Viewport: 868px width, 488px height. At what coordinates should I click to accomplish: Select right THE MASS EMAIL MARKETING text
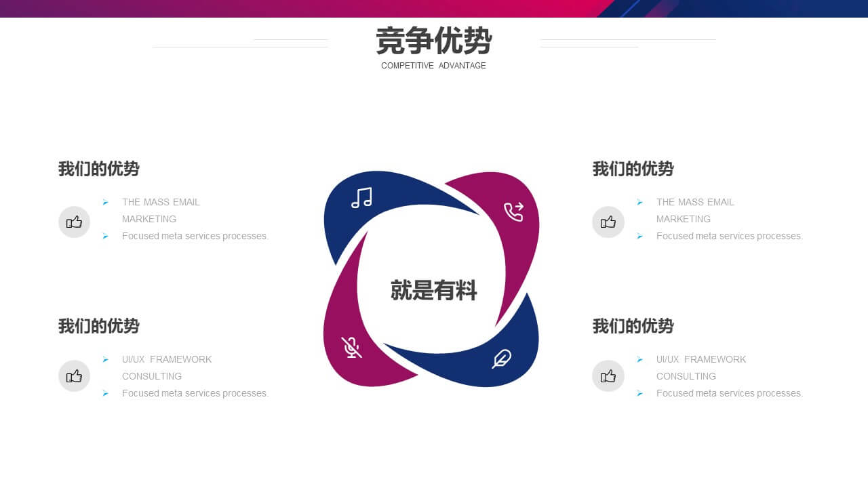click(695, 211)
